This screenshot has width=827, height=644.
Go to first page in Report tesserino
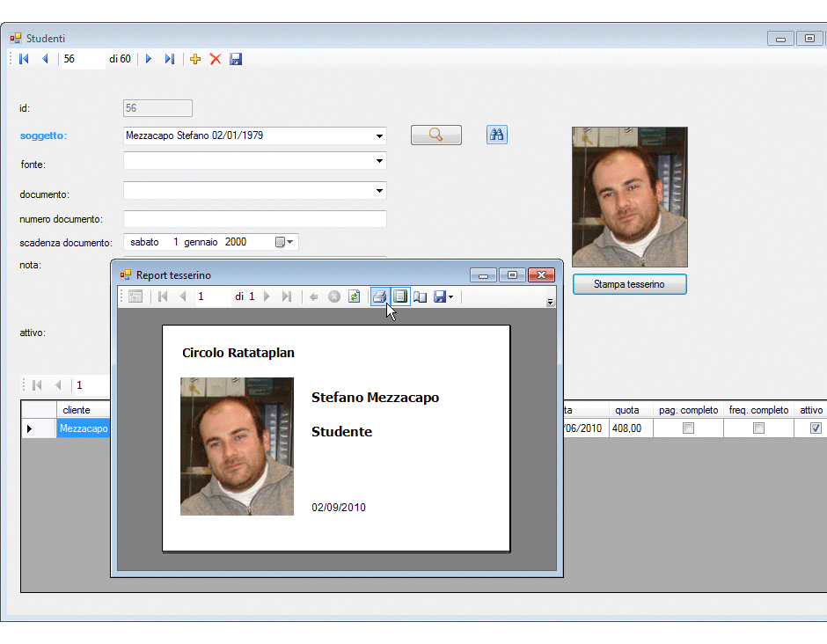click(x=163, y=297)
